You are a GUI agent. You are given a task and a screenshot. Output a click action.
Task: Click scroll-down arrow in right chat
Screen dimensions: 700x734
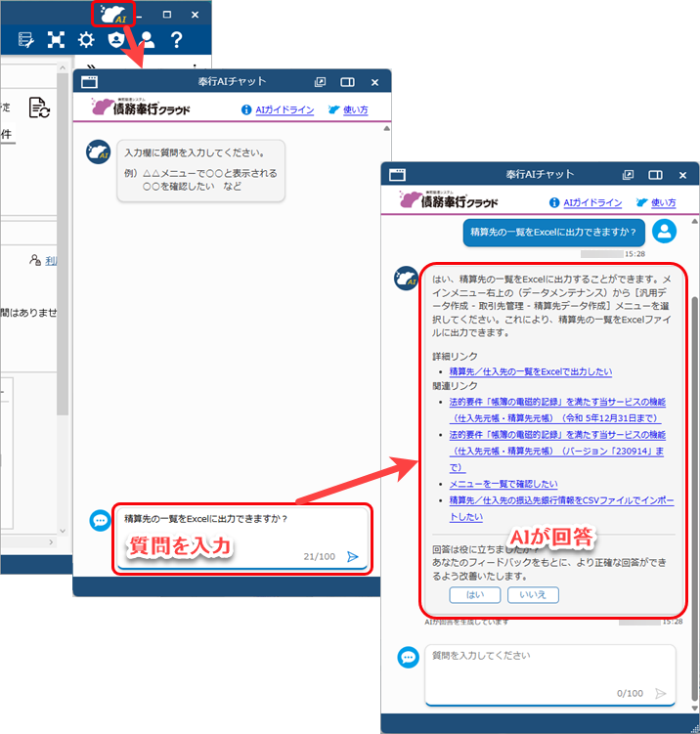click(x=695, y=709)
